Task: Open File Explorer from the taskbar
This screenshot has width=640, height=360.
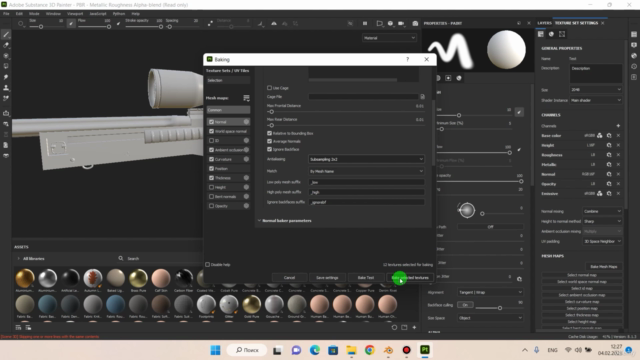Action: pos(351,350)
